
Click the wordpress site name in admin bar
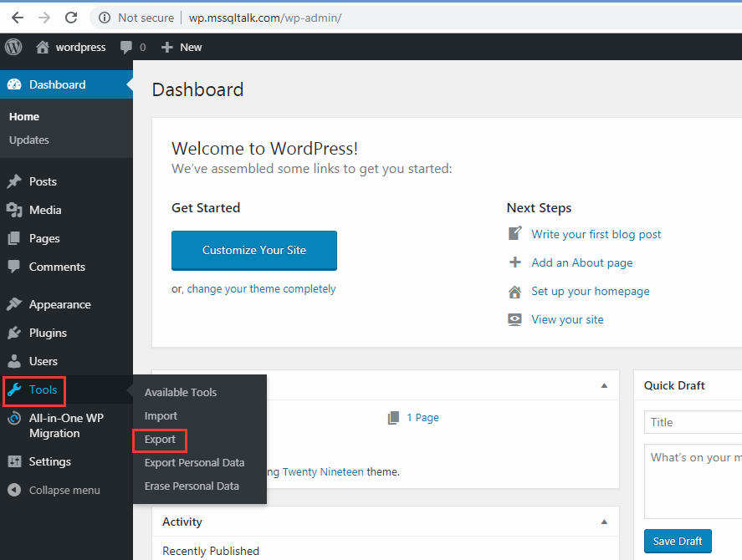[x=80, y=48]
